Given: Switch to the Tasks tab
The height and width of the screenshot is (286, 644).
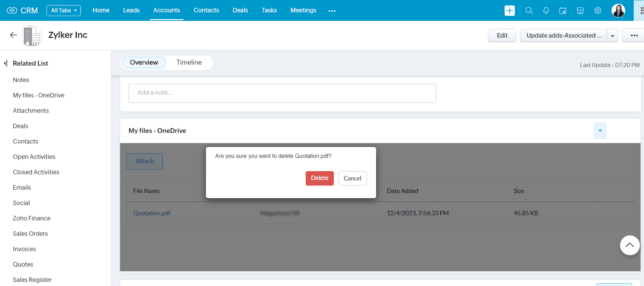Looking at the screenshot, I should coord(269,10).
